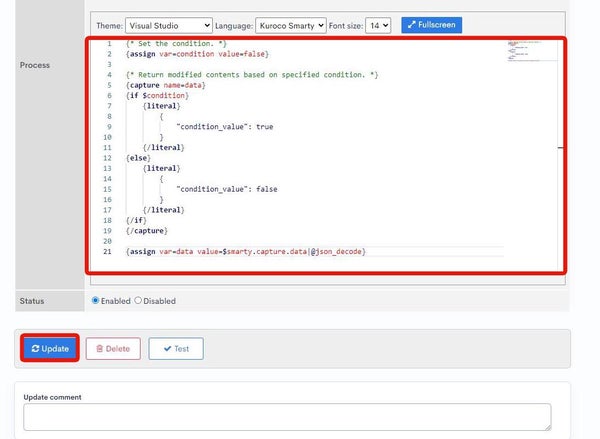The width and height of the screenshot is (600, 439).
Task: Click line 21 assign json_decode code
Action: (246, 251)
